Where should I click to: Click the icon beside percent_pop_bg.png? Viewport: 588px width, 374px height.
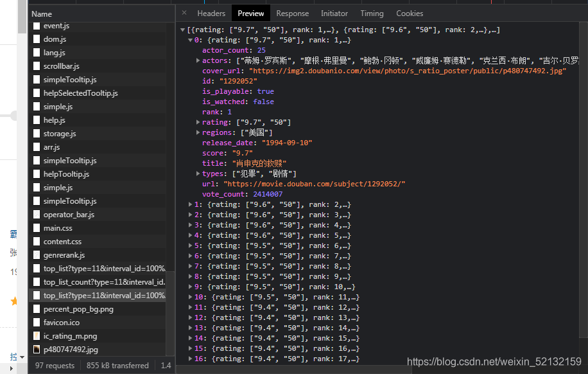(x=37, y=308)
